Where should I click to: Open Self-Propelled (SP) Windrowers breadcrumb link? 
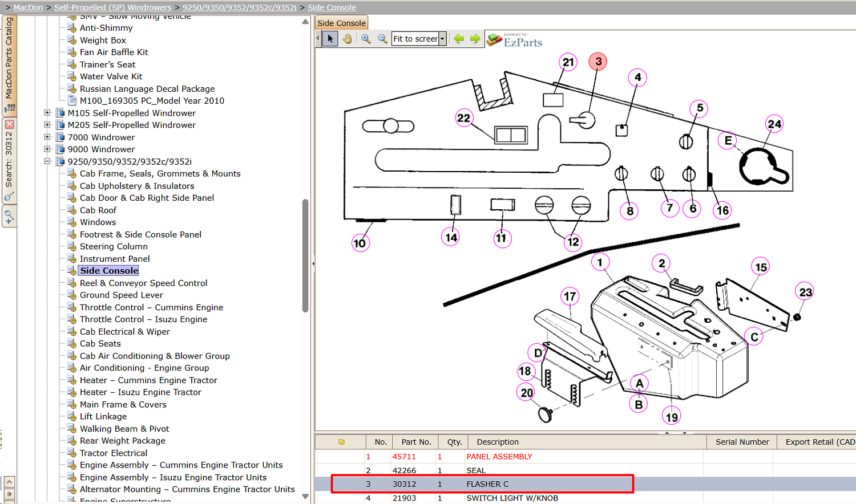pyautogui.click(x=113, y=7)
